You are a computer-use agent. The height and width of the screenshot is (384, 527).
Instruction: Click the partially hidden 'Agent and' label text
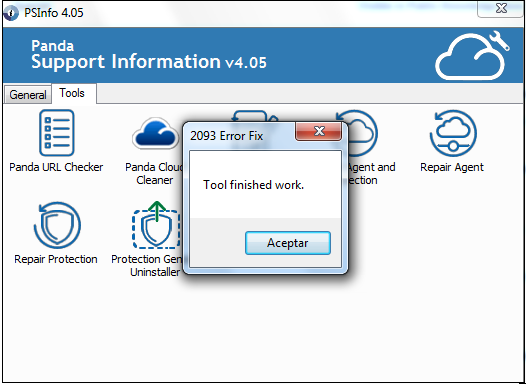click(x=372, y=167)
